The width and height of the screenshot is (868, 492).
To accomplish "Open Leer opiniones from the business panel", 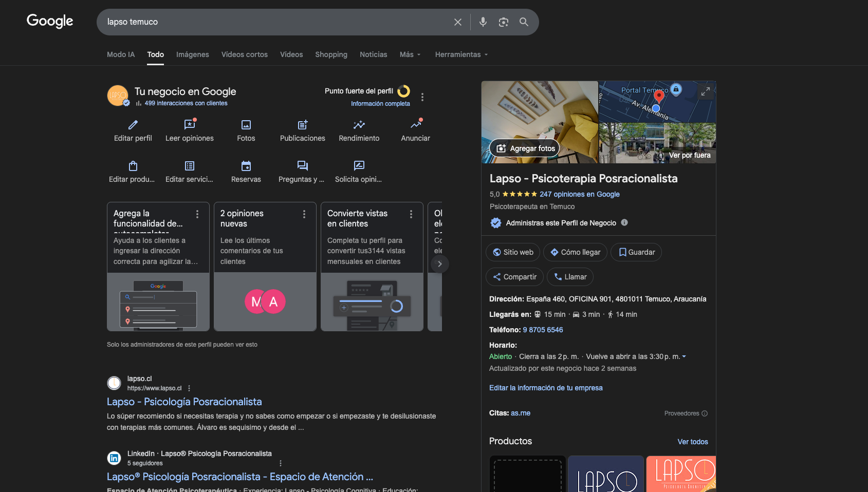I will pyautogui.click(x=189, y=125).
